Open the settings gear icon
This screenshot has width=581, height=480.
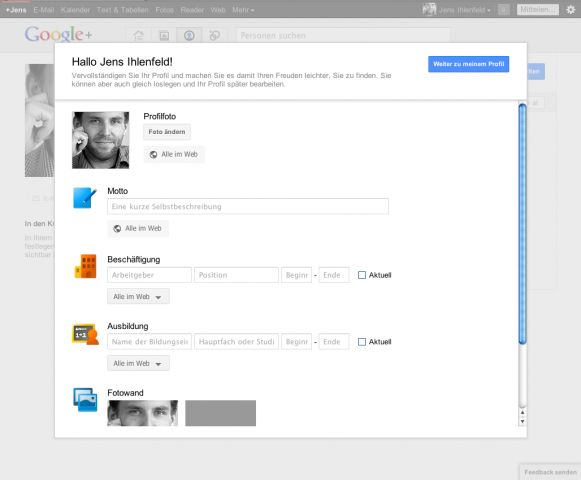coord(571,10)
